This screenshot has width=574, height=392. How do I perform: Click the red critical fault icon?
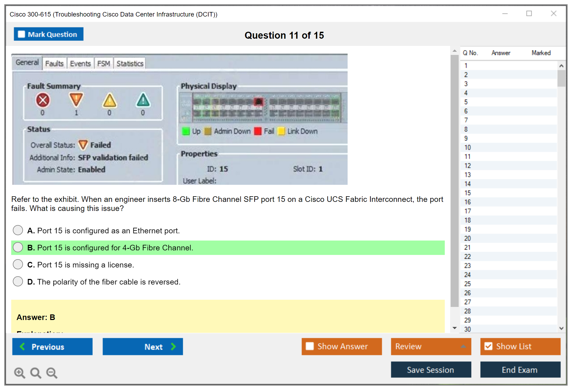pos(43,101)
